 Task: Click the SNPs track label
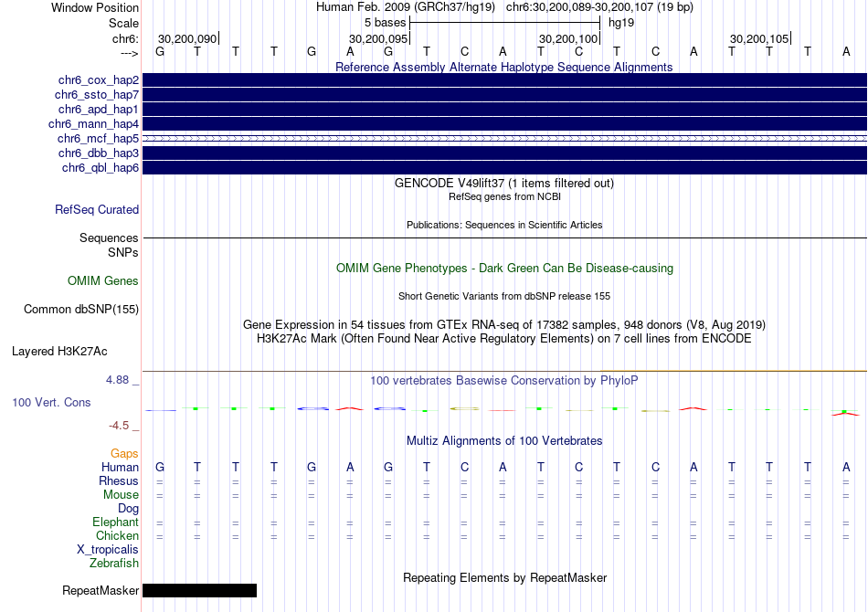tap(123, 252)
